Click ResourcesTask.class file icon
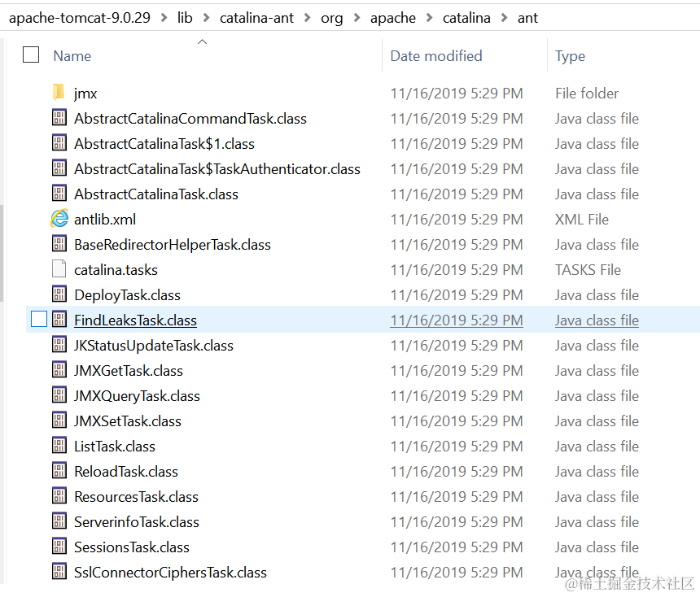 (x=59, y=496)
